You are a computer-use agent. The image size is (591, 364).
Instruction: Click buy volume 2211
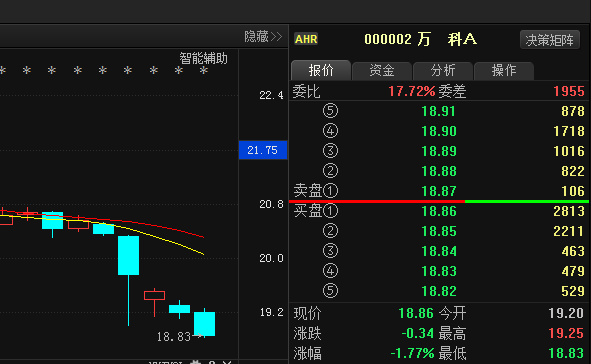point(569,231)
